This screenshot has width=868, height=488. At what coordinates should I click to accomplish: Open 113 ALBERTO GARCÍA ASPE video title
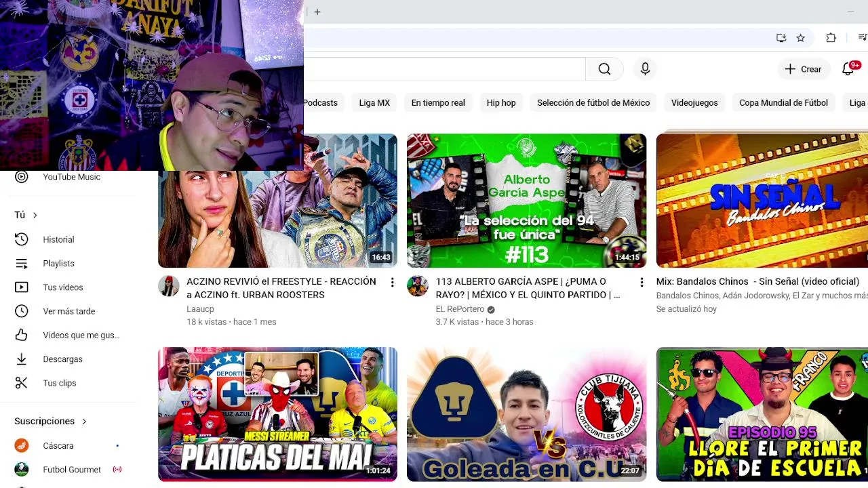[528, 288]
